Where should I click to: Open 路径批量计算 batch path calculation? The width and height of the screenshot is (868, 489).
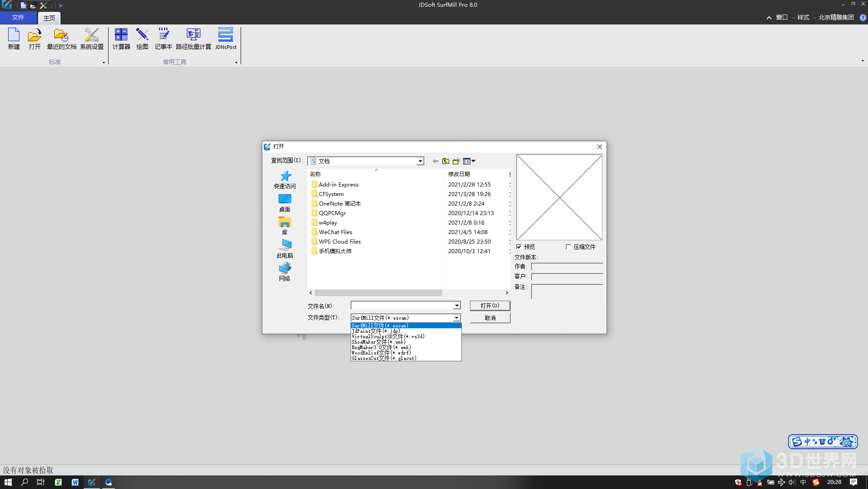tap(194, 38)
